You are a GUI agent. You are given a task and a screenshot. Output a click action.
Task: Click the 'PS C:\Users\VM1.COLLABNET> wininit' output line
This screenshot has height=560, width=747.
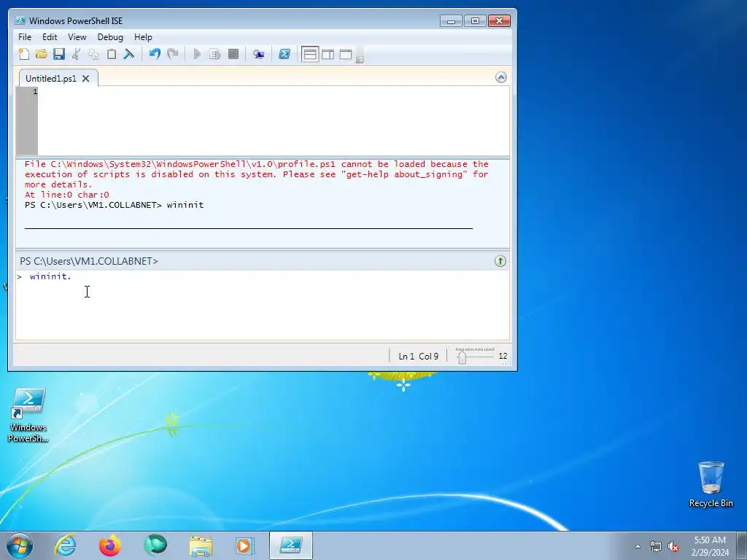(x=115, y=205)
